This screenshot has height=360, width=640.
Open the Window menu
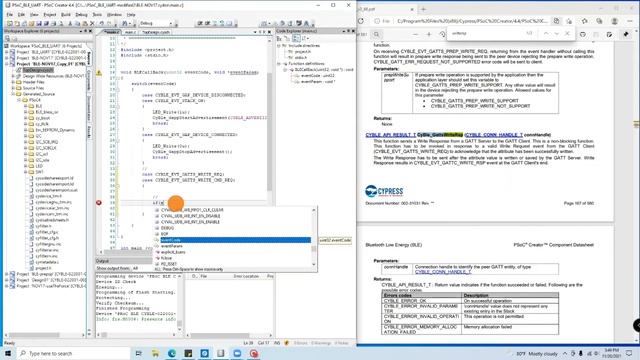click(x=114, y=15)
